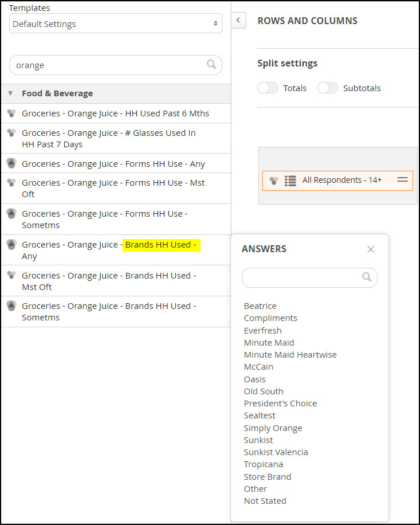Enable the Totals toggle
This screenshot has height=525, width=420.
(x=268, y=88)
